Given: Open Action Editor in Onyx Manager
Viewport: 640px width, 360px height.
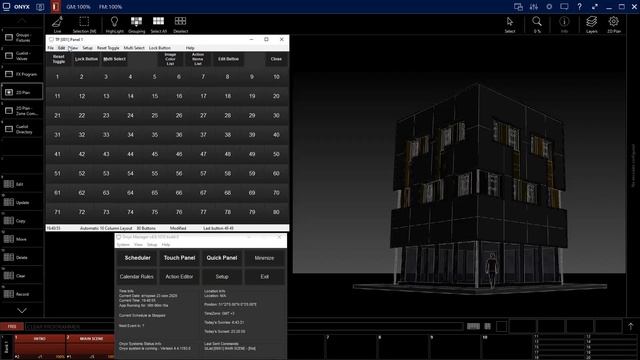Looking at the screenshot, I should [x=179, y=277].
